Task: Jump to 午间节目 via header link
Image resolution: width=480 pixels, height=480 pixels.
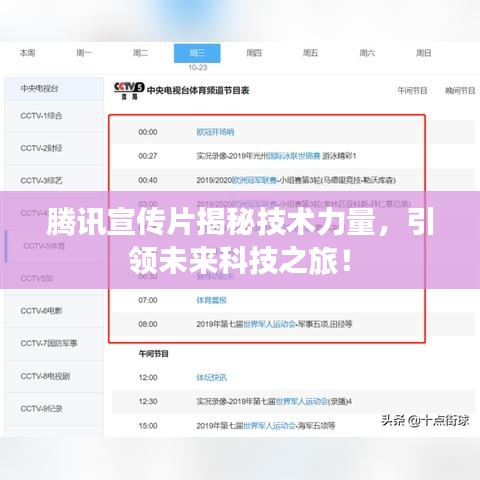Action: (412, 90)
